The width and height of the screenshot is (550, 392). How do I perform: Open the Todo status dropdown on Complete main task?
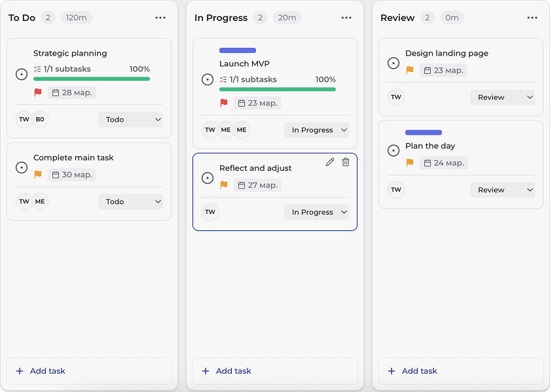[x=130, y=202]
